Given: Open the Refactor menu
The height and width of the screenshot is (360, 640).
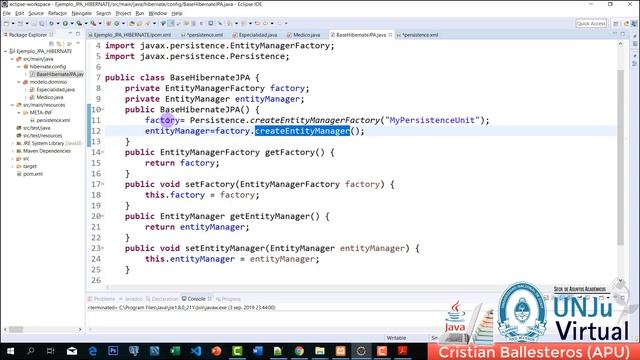Looking at the screenshot, I should click(57, 13).
